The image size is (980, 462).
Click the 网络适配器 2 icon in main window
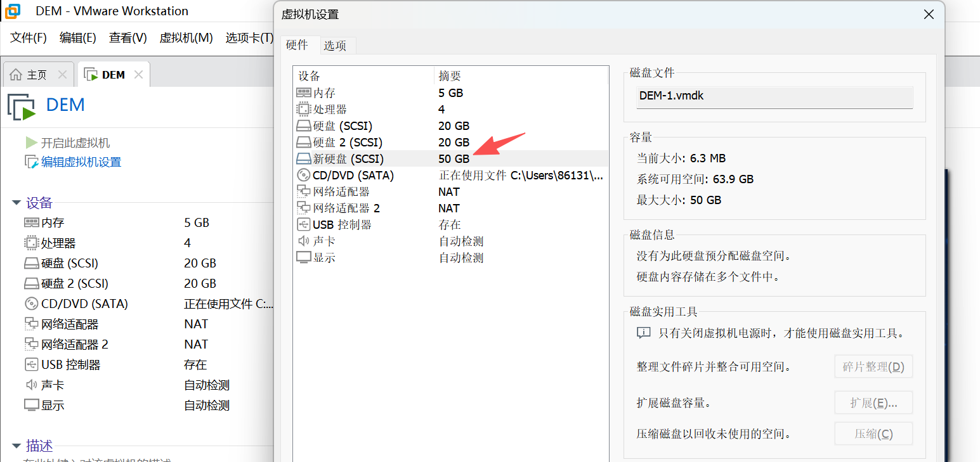tap(31, 344)
